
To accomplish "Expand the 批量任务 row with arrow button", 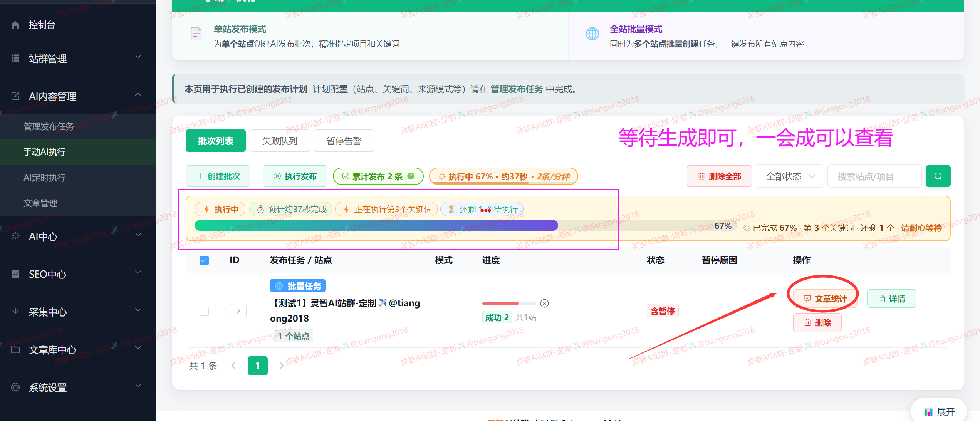I will [238, 310].
